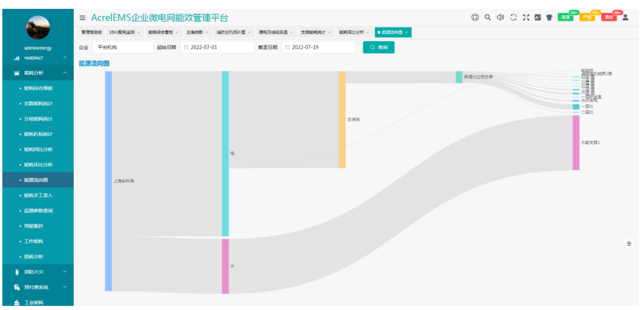Click the yellow 严重 alarm badge
Screen dimensions: 644x310
[x=587, y=17]
